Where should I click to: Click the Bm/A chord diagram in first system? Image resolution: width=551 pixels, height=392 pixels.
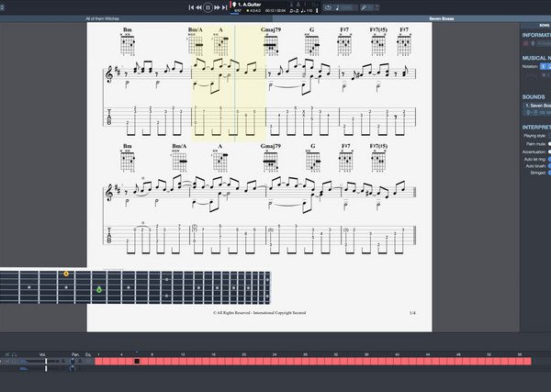196,45
